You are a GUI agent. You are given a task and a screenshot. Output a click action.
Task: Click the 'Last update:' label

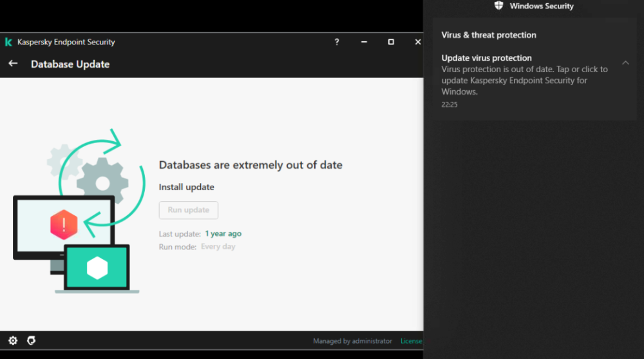point(180,234)
